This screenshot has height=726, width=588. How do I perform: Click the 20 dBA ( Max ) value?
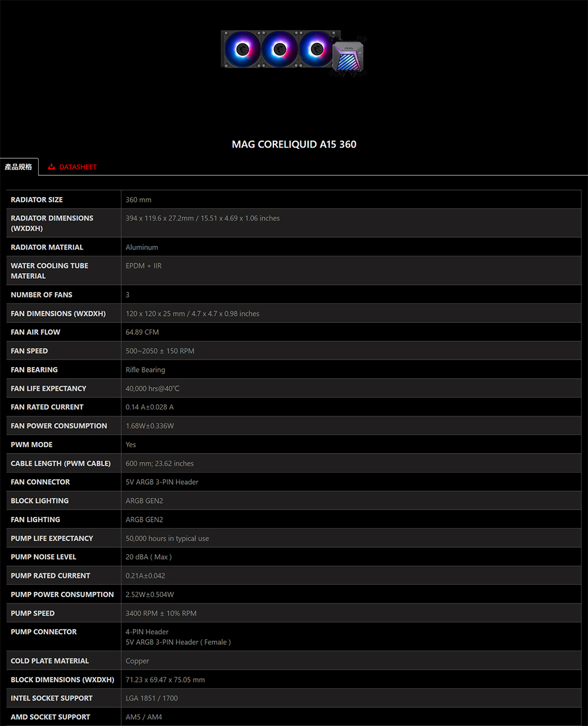[149, 557]
